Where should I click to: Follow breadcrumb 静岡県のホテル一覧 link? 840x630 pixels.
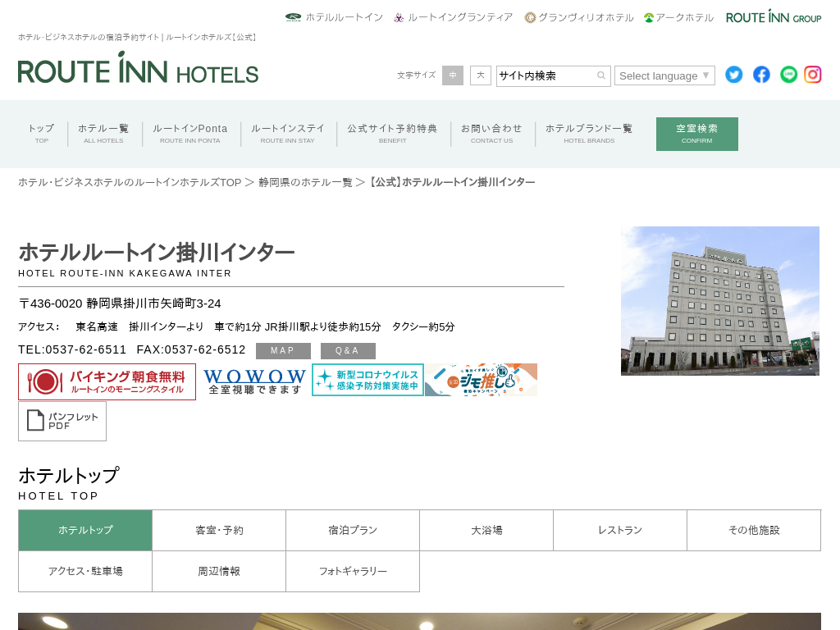pyautogui.click(x=305, y=182)
